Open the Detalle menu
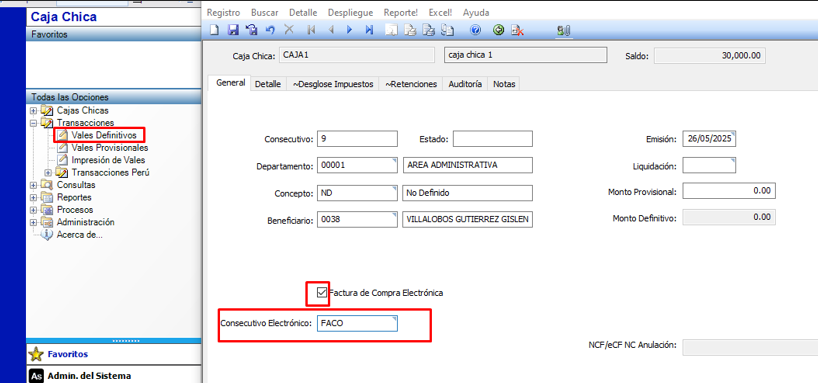 (303, 13)
